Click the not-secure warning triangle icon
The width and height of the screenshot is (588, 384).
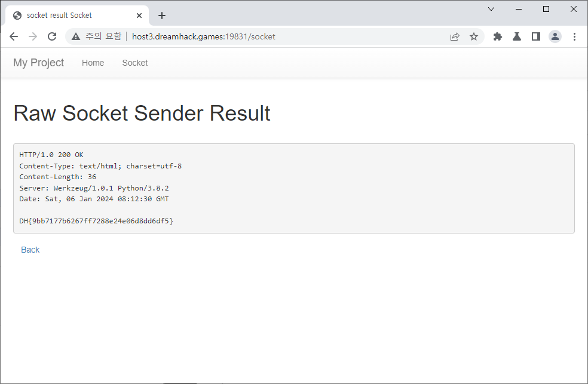[x=76, y=36]
